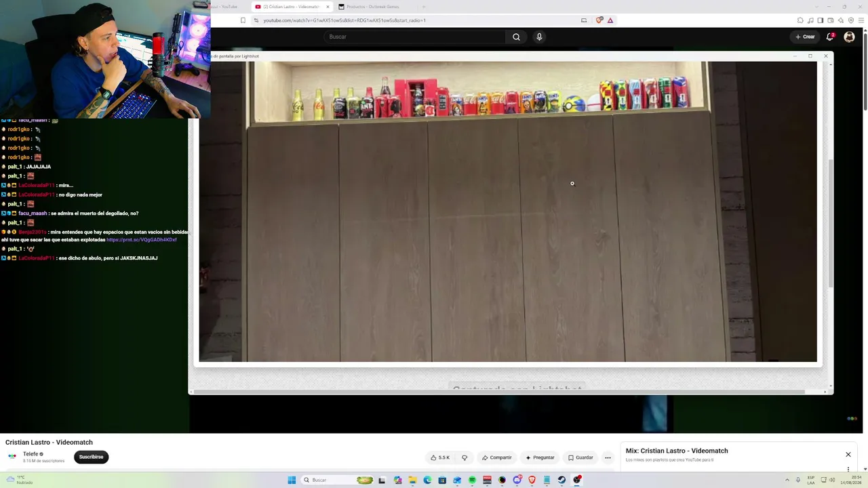Click the YouTube Buscar search field
Viewport: 868px width, 488px height.
[415, 37]
